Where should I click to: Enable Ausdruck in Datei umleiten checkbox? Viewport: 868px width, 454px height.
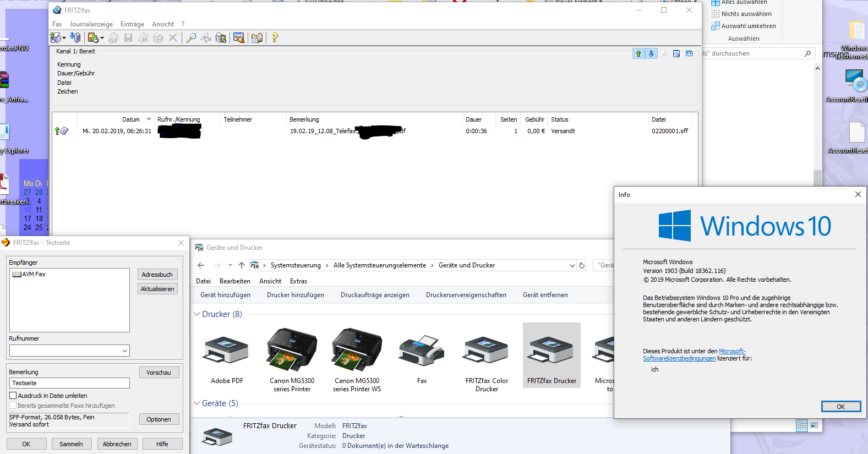click(13, 396)
